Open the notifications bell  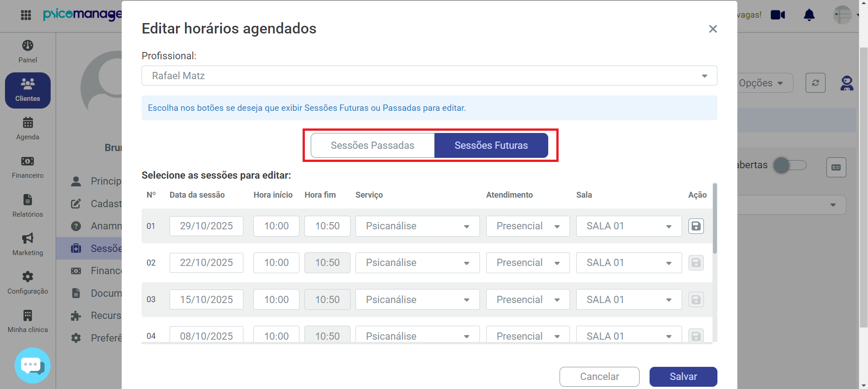click(x=809, y=15)
